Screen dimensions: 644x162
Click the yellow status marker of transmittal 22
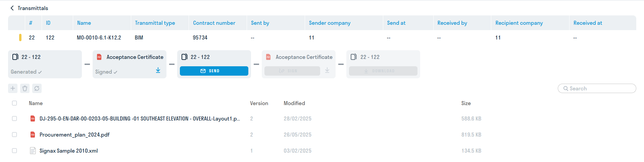(20, 37)
